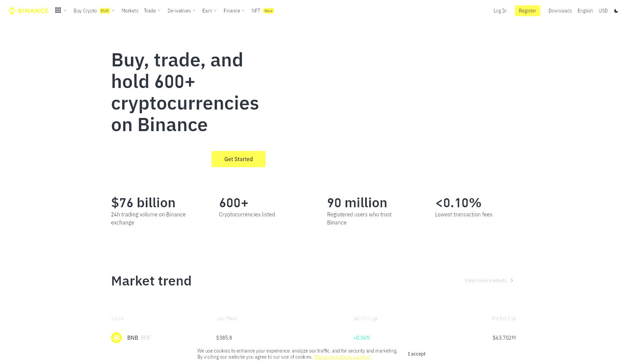Click the BNB coin icon
This screenshot has height=364, width=627.
[116, 337]
